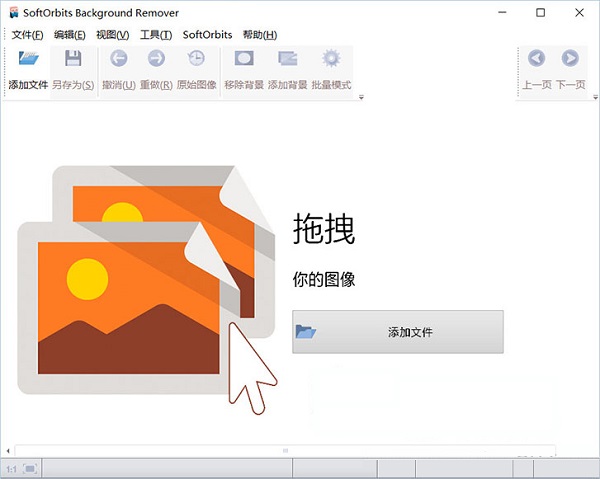Click the 原始图像 clock icon

coord(196,58)
